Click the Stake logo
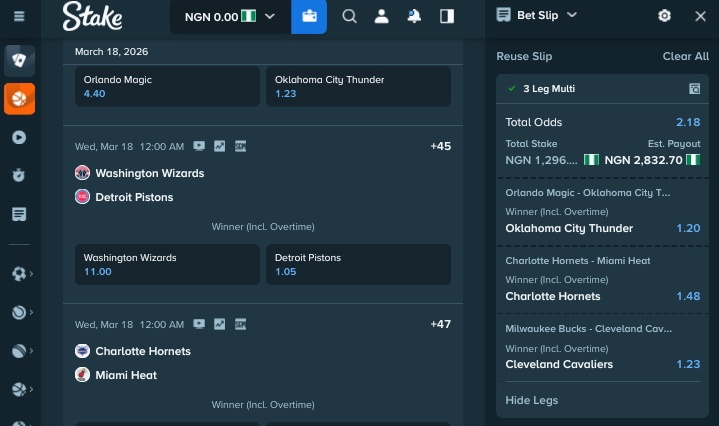719x426 pixels. (92, 16)
